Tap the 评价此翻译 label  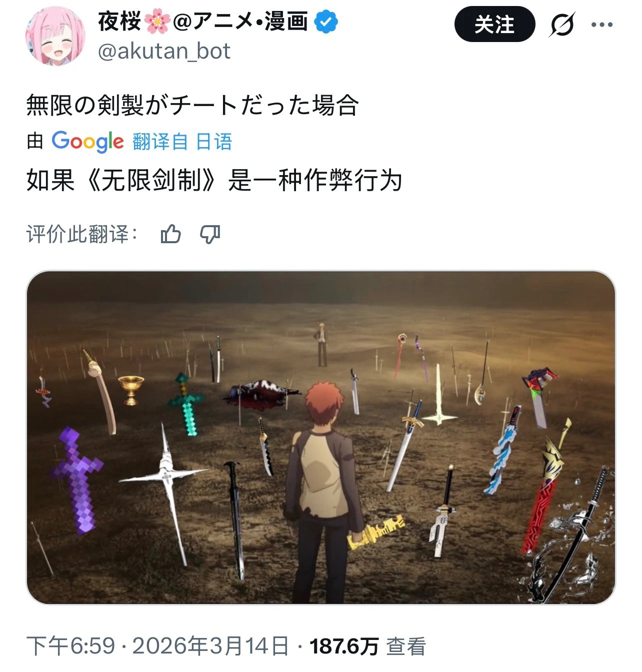pos(82,234)
